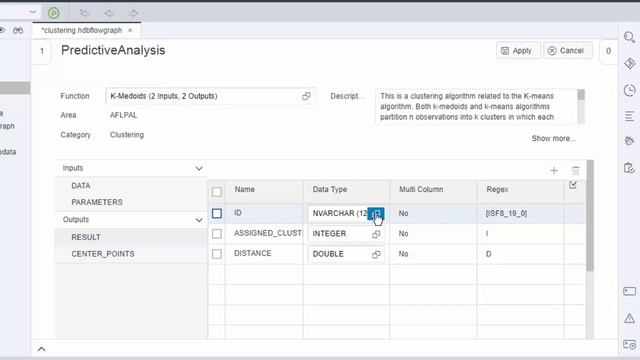The height and width of the screenshot is (360, 640).
Task: Run the flowgraph with the green play icon
Action: (53, 13)
